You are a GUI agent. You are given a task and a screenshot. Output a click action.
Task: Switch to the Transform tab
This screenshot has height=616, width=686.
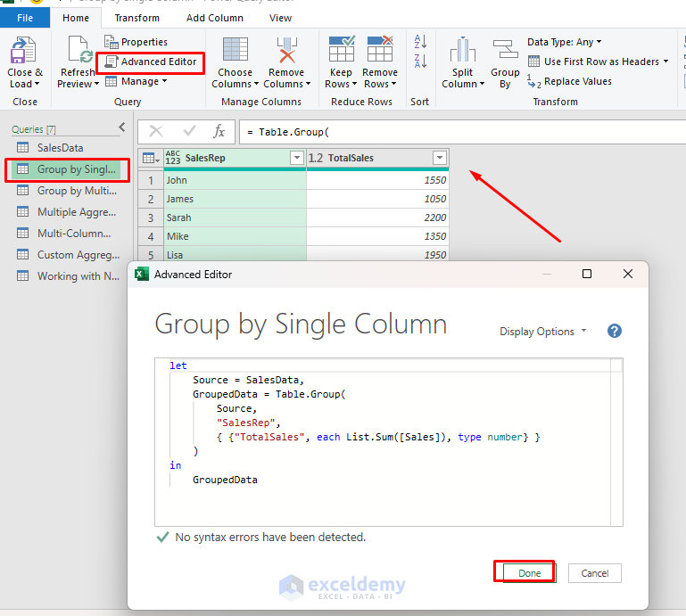point(137,18)
